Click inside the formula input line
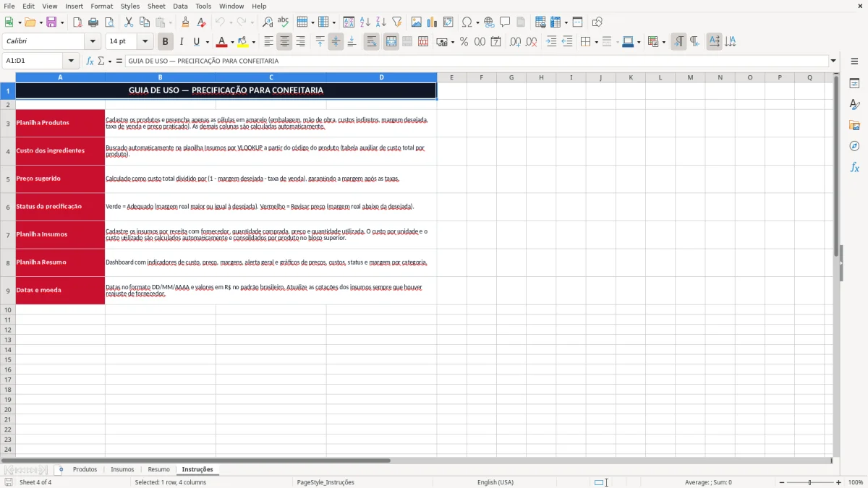868x488 pixels. (x=476, y=61)
